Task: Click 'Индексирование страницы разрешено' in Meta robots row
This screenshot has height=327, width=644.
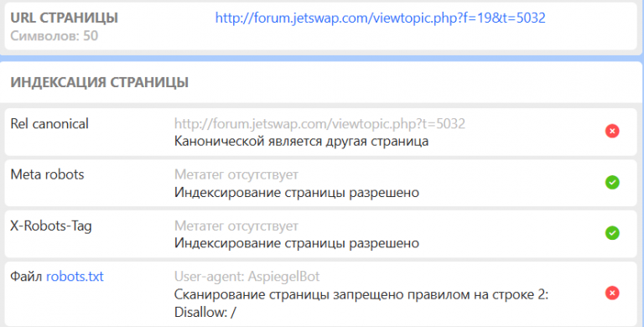Action: 297,193
